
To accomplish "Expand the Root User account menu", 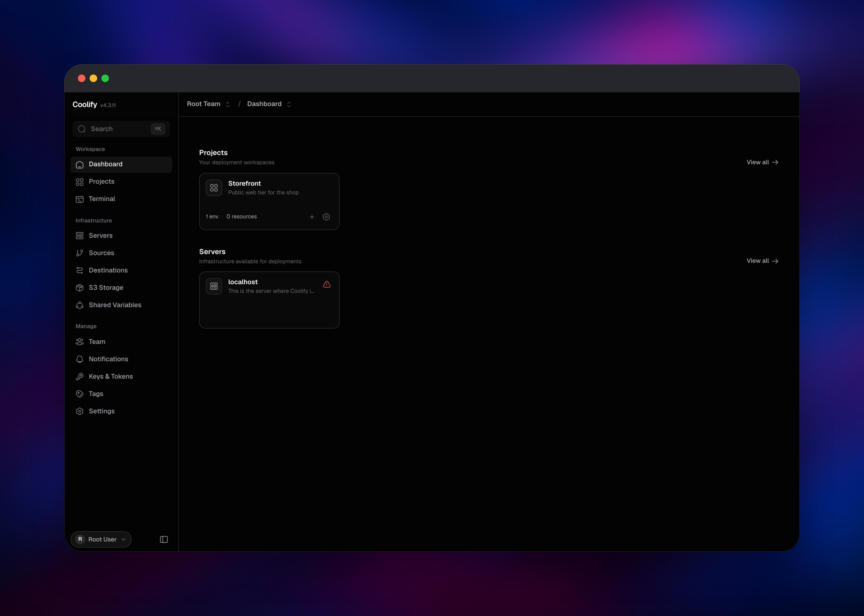I will pos(101,539).
